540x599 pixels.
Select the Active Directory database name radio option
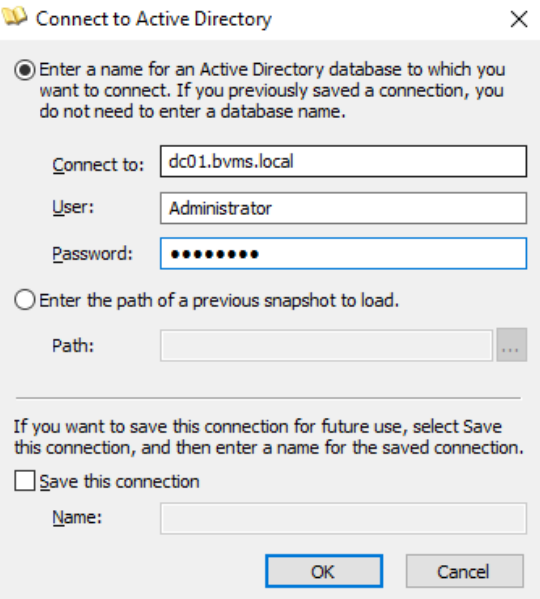(25, 70)
